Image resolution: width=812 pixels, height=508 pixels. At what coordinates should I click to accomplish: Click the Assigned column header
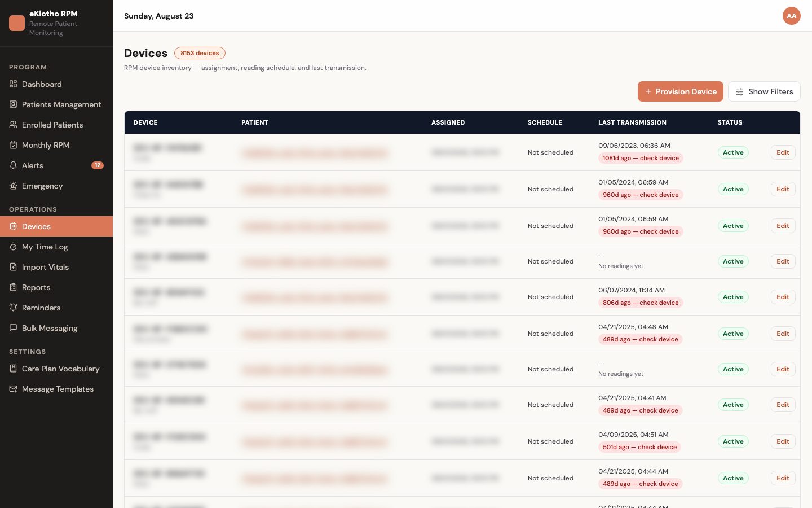point(448,122)
